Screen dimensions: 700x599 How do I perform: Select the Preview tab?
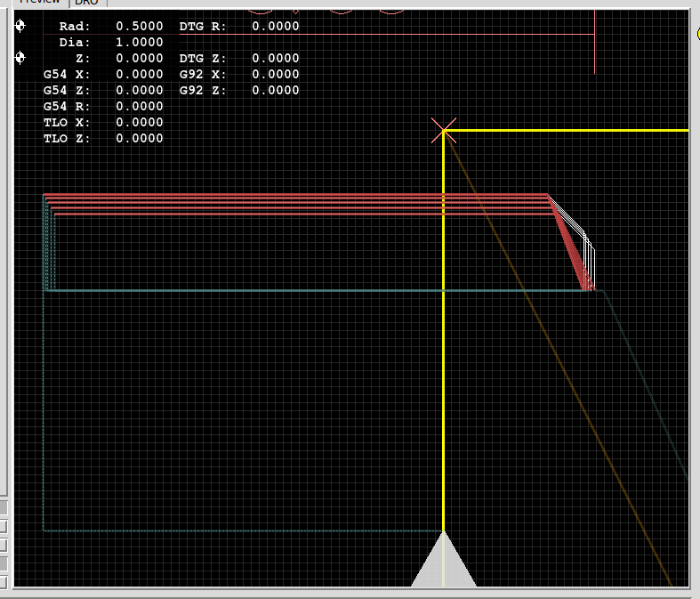pyautogui.click(x=39, y=2)
